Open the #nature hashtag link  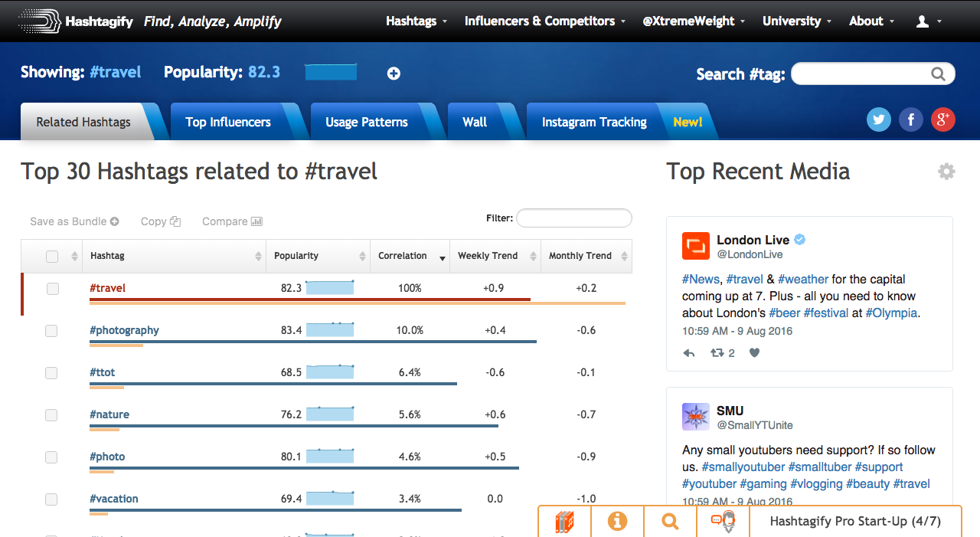click(x=109, y=414)
